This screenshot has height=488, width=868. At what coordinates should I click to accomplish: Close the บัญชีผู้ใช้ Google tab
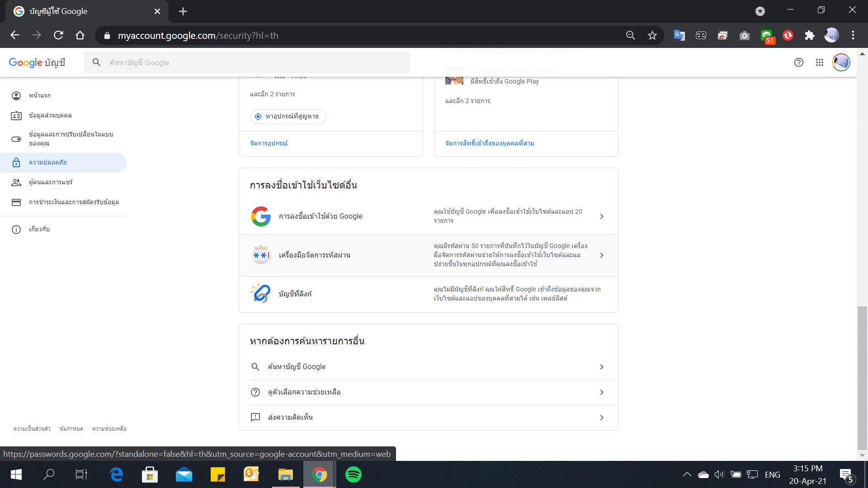157,11
